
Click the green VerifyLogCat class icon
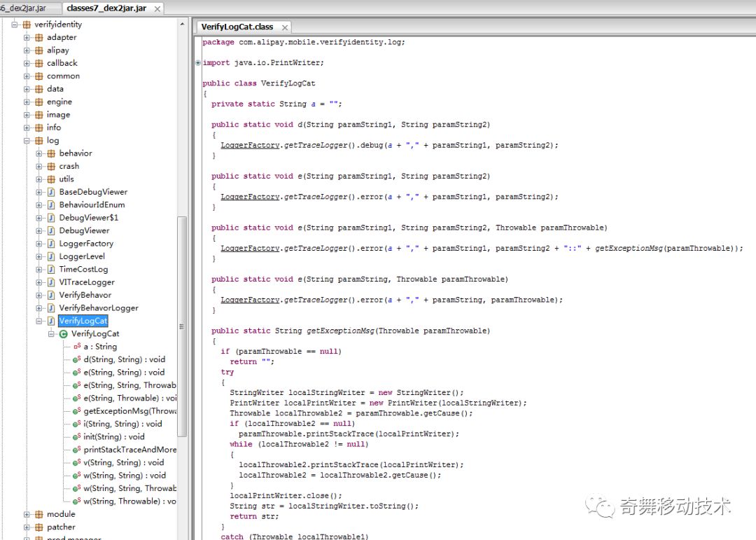pos(63,334)
